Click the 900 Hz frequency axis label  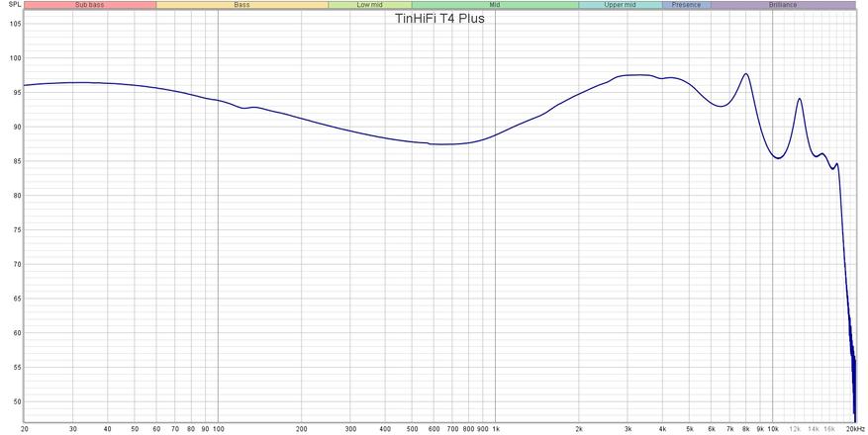[x=482, y=429]
